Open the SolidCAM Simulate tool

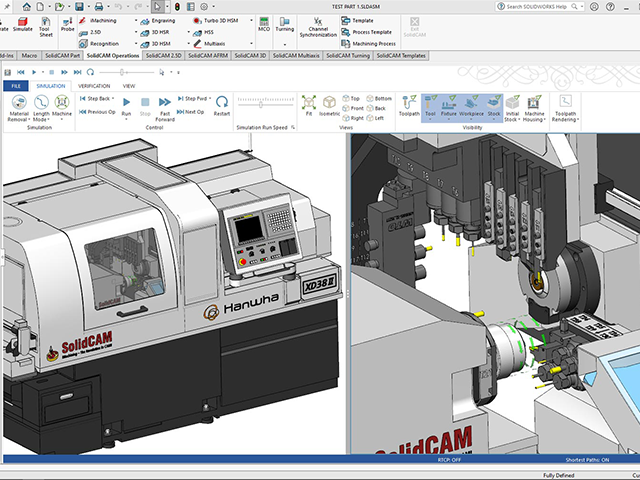click(22, 24)
